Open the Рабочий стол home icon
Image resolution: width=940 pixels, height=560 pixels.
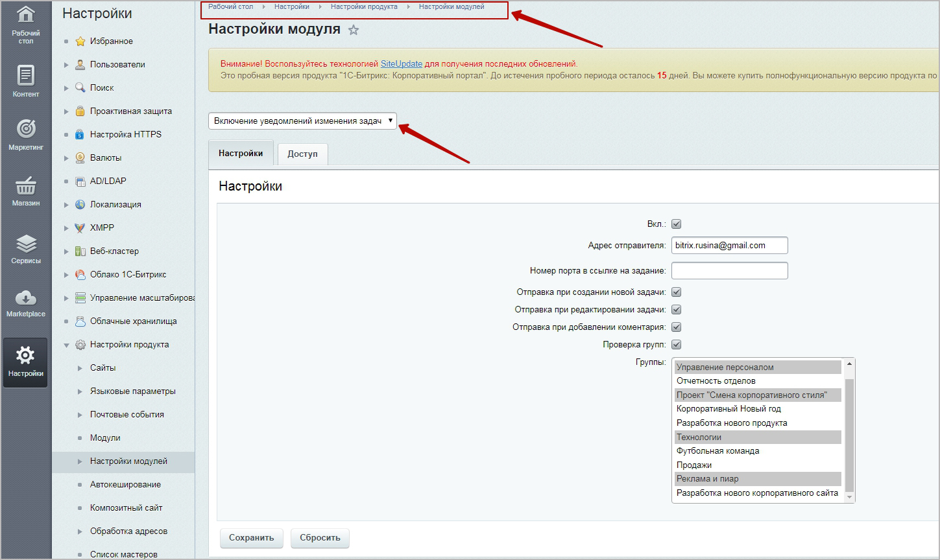pos(25,15)
